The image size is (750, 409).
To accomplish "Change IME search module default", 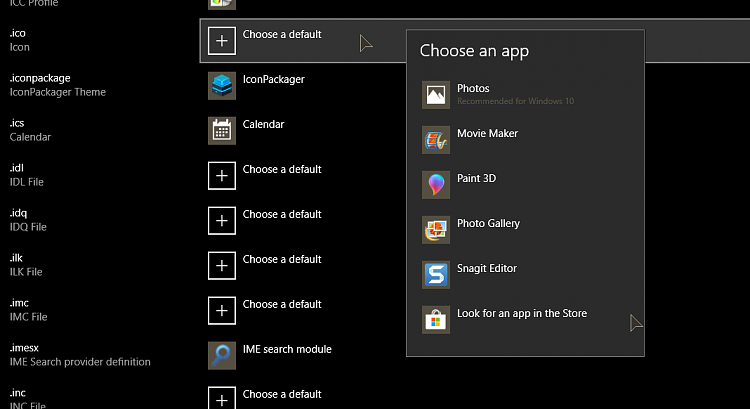I will tap(287, 349).
